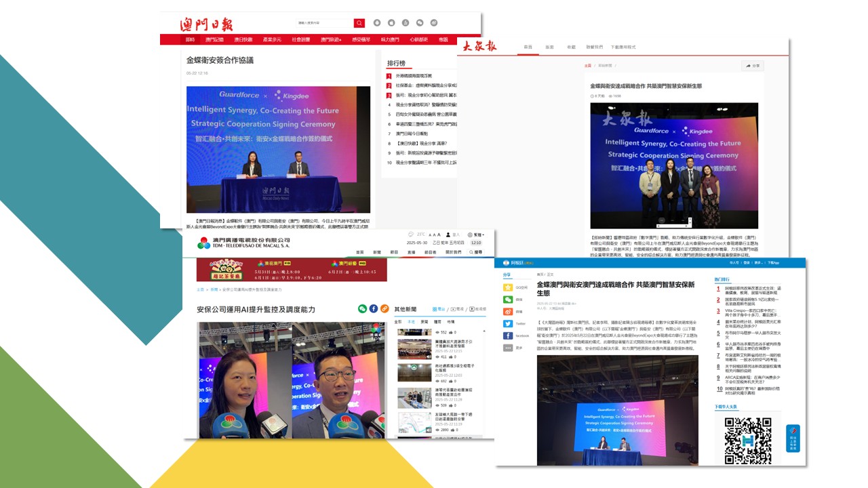Click group photo in 大眾報 article
868x488 pixels.
(674, 165)
